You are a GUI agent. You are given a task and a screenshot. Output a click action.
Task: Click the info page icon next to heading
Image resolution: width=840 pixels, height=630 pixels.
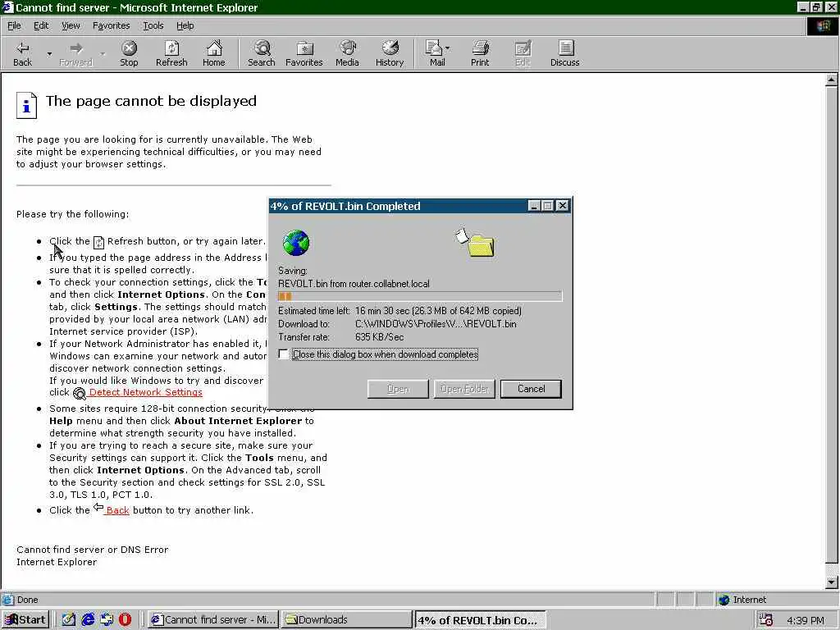coord(27,104)
